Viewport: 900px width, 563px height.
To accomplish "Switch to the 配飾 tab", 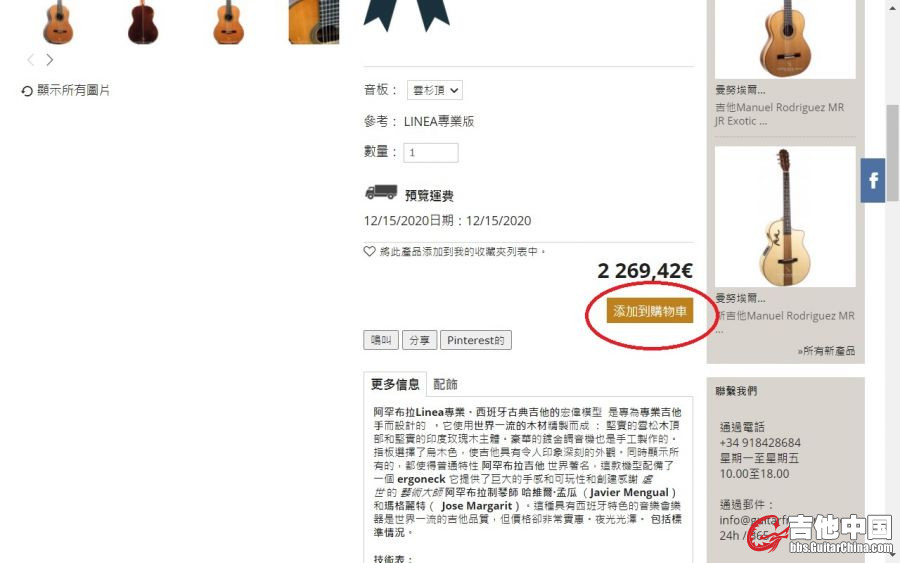I will pos(445,385).
